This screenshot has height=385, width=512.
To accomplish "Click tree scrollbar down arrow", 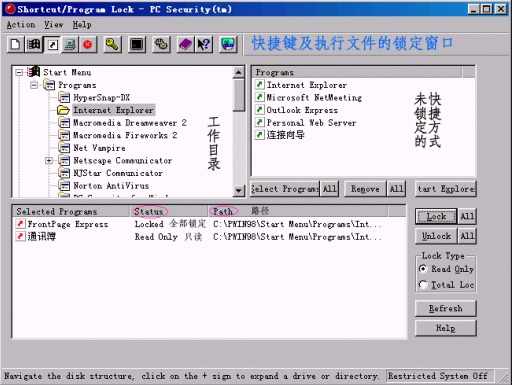I will pos(239,191).
